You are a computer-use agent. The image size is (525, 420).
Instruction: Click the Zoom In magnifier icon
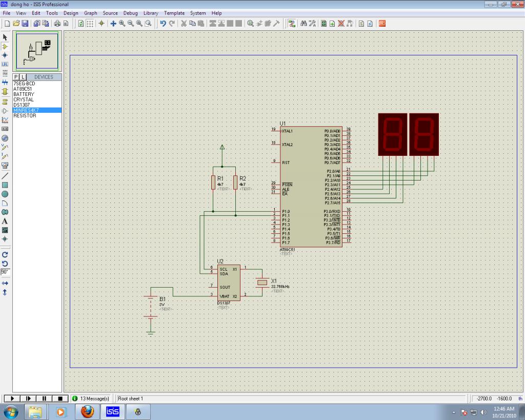(122, 24)
